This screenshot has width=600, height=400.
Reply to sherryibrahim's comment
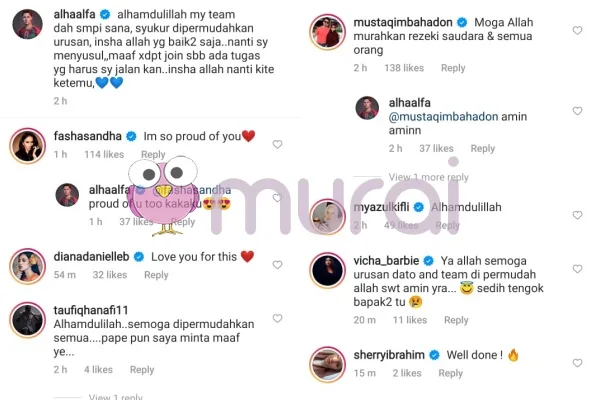pyautogui.click(x=450, y=373)
